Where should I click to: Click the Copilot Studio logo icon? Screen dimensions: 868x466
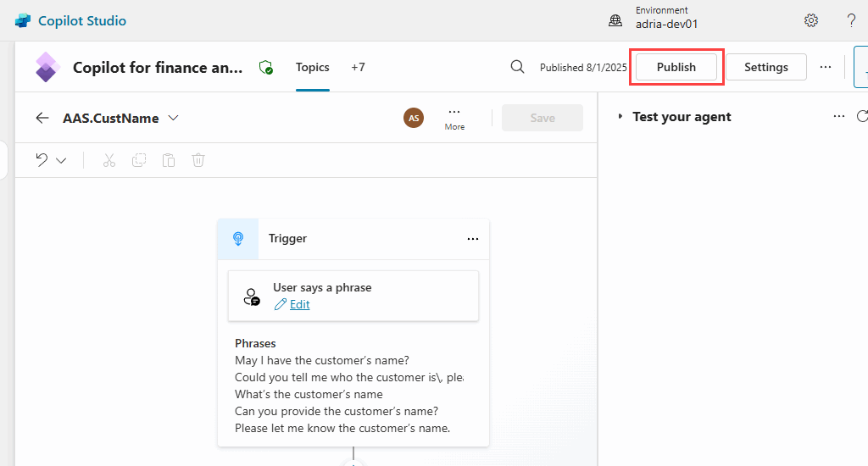(x=23, y=20)
